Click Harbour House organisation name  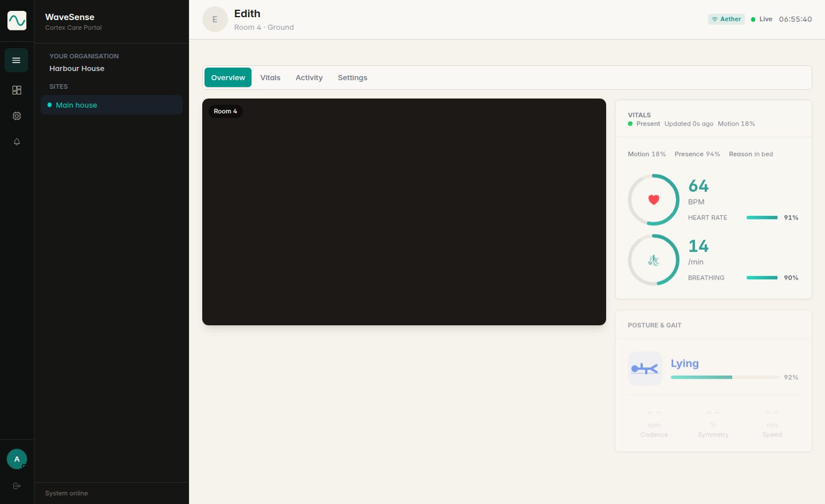tap(77, 68)
